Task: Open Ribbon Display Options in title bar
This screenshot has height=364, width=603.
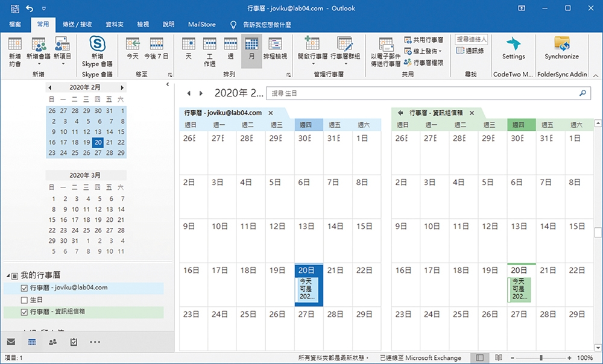Action: tap(522, 8)
